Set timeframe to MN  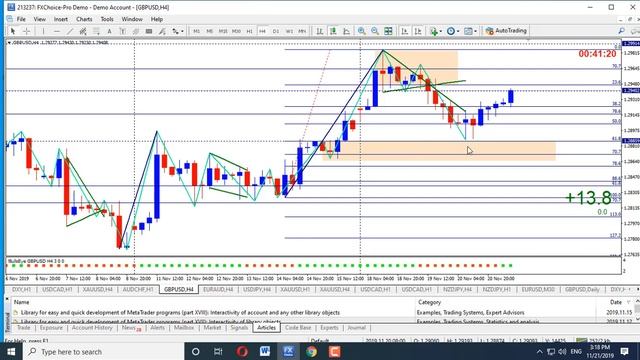302,31
